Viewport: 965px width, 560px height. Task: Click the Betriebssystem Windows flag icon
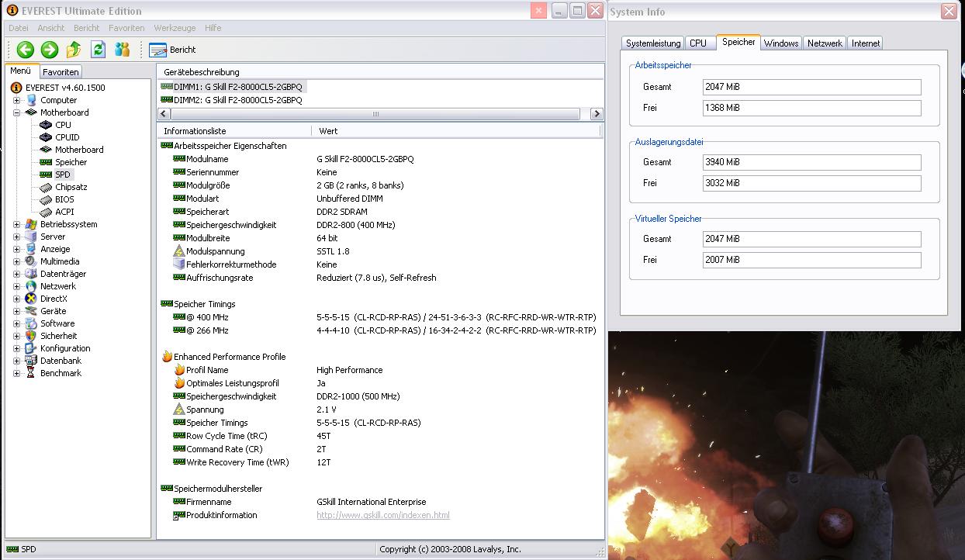pos(31,224)
